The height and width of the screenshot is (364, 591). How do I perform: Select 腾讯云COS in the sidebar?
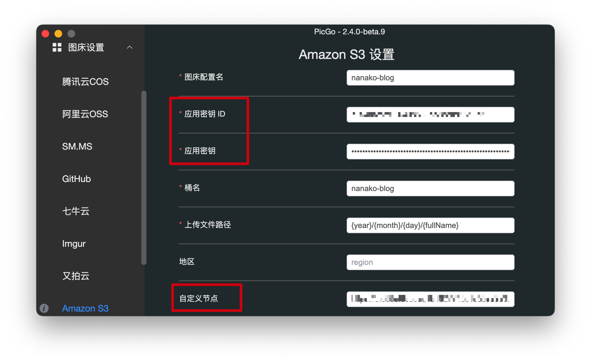tap(85, 82)
